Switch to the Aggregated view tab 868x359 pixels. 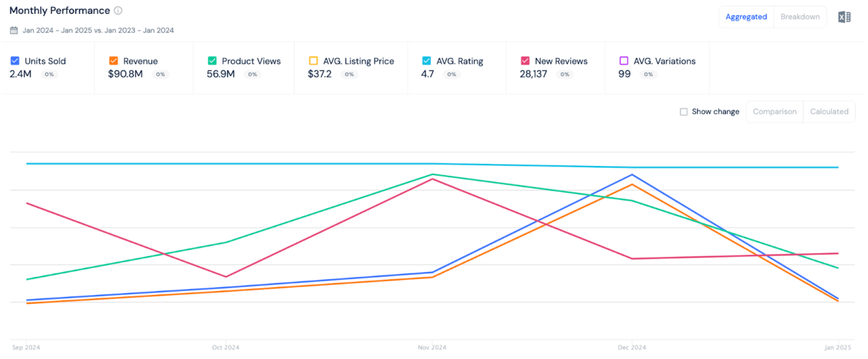click(746, 17)
